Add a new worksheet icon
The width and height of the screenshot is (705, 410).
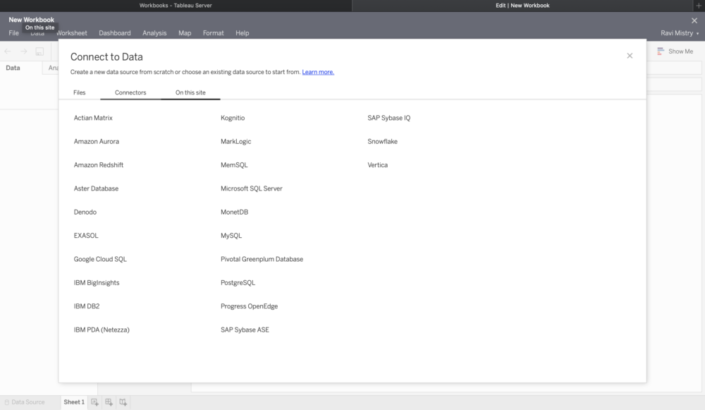[x=94, y=402]
